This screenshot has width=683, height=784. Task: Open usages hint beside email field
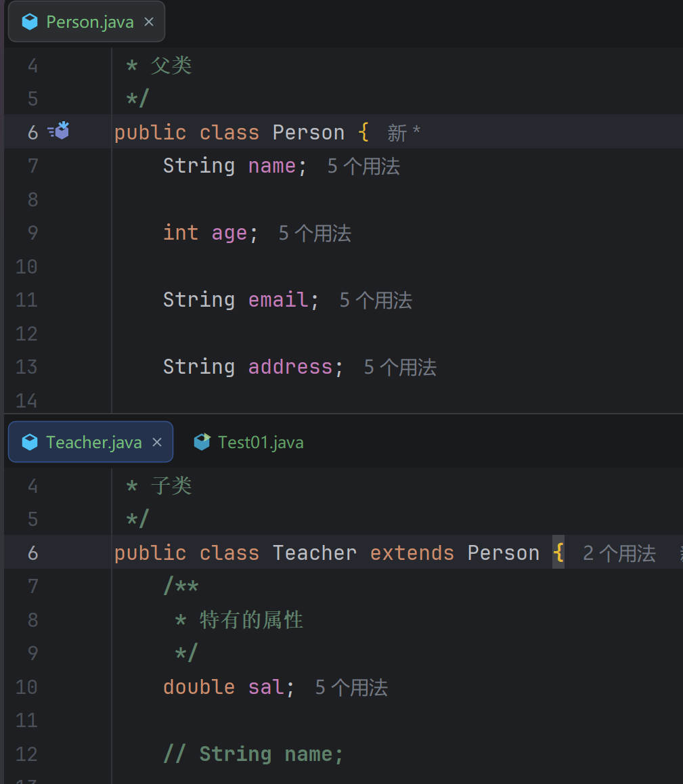[376, 301]
